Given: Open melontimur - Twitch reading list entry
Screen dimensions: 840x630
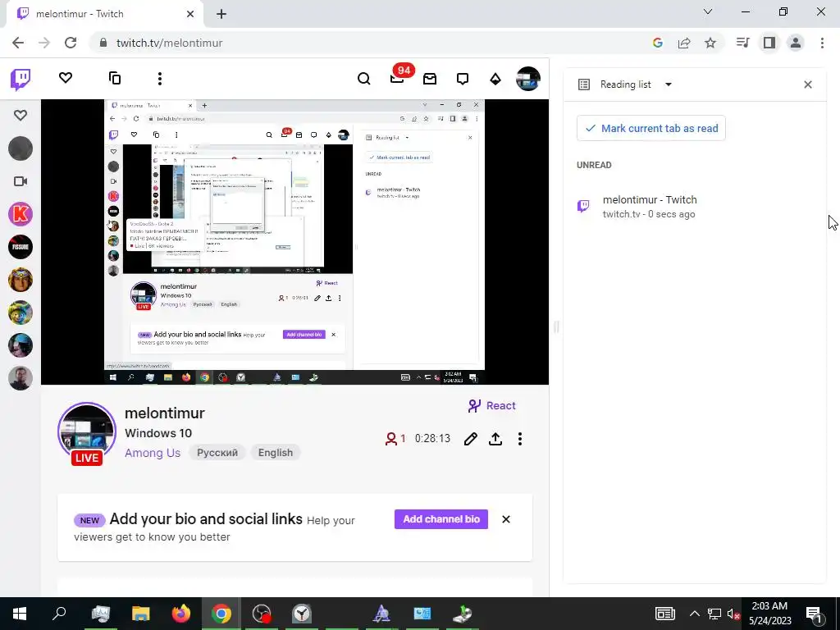Looking at the screenshot, I should [696, 207].
